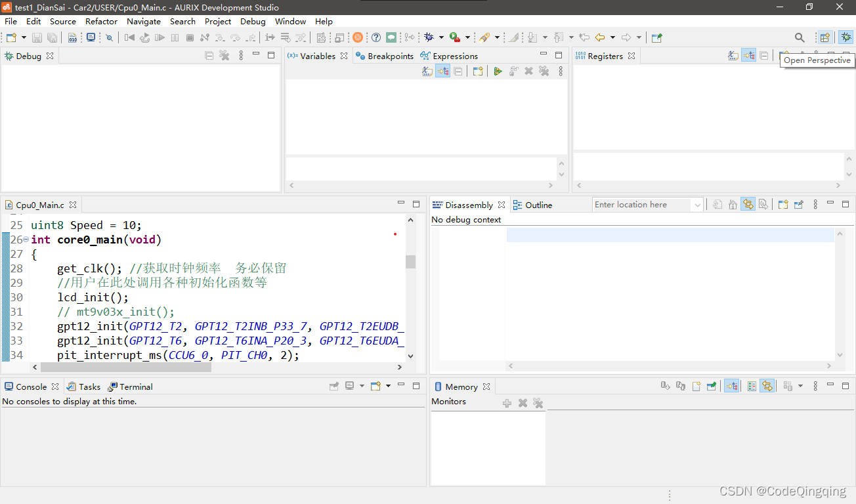Open the New wizard dropdown arrow
Viewport: 856px width, 504px height.
click(23, 37)
